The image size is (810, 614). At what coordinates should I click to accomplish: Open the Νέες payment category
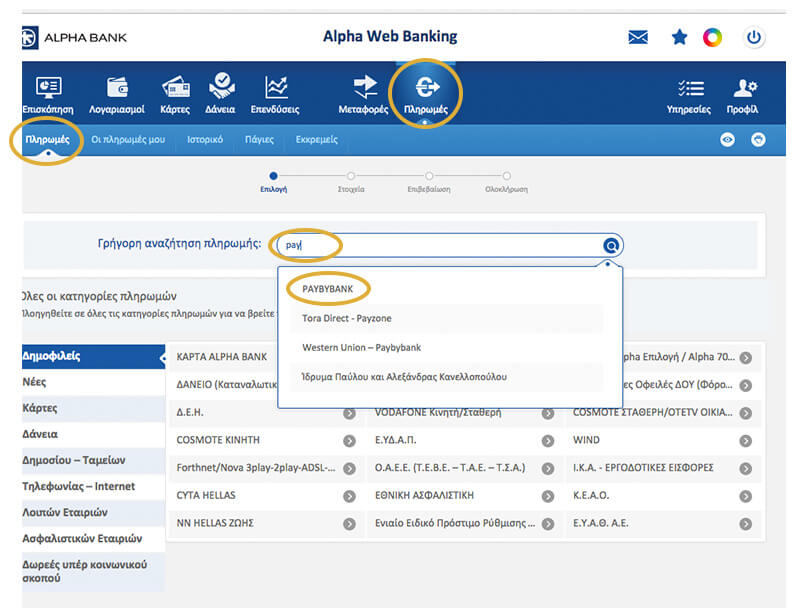(93, 382)
